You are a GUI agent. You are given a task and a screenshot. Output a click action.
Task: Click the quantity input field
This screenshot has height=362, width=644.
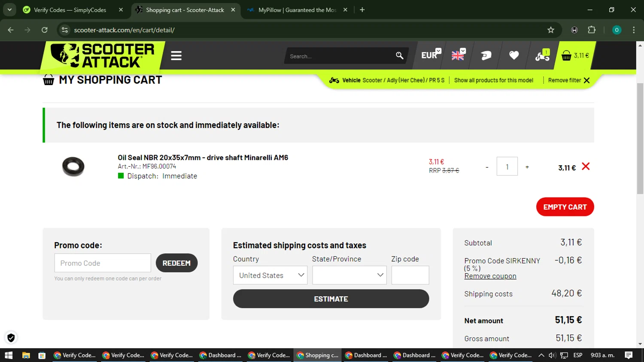507,167
